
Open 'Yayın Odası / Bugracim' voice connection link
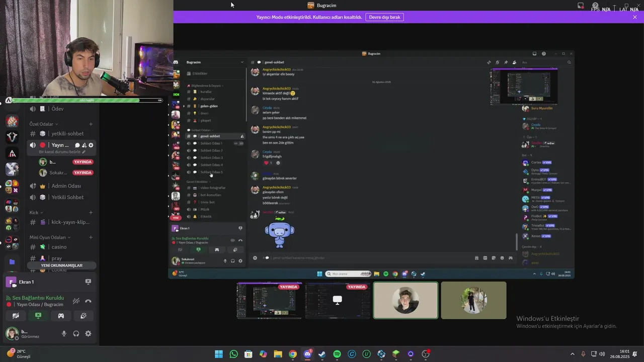(40, 305)
